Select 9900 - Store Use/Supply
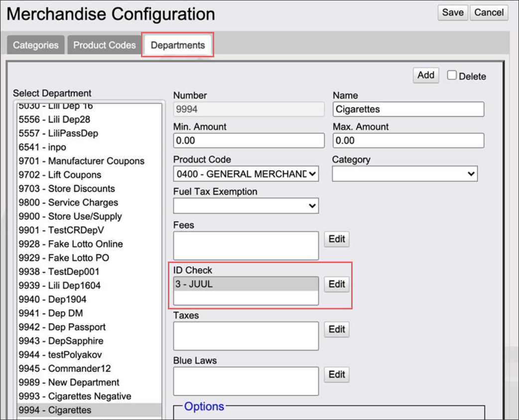This screenshot has height=420, width=519. point(89,216)
